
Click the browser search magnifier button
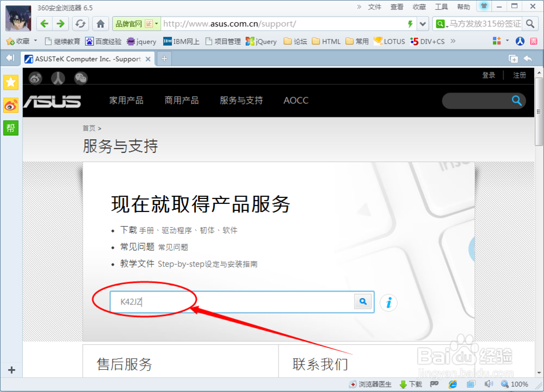[x=530, y=23]
